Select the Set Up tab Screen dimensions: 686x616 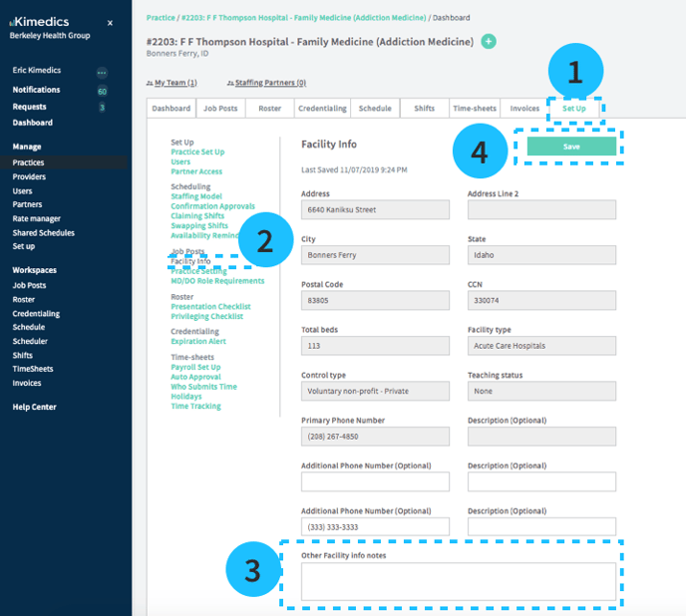tap(574, 109)
